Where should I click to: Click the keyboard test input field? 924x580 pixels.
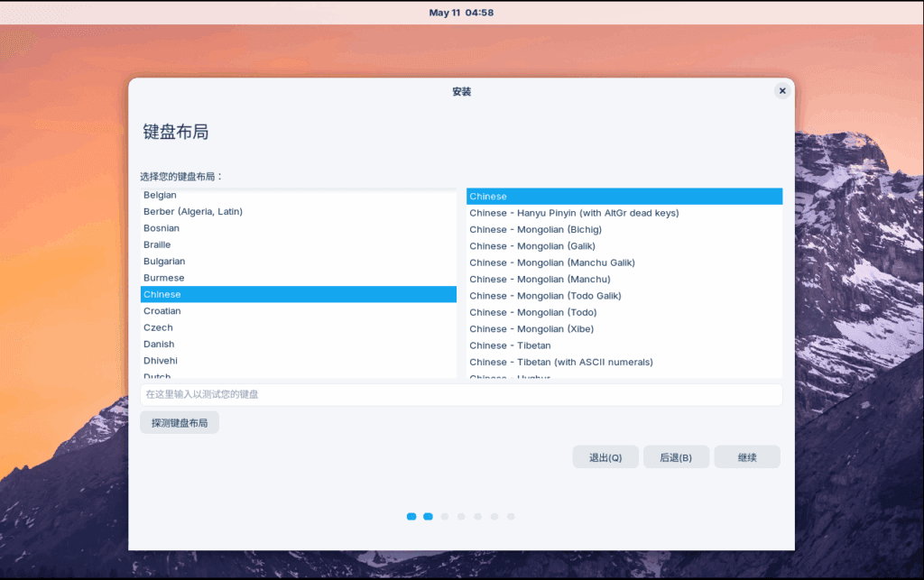point(461,394)
